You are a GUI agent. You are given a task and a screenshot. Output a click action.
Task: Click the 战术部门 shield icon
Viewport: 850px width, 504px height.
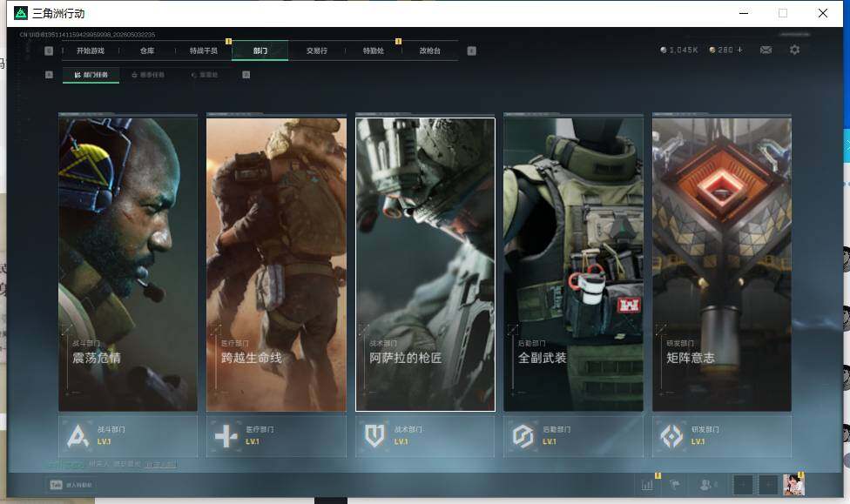coord(374,436)
